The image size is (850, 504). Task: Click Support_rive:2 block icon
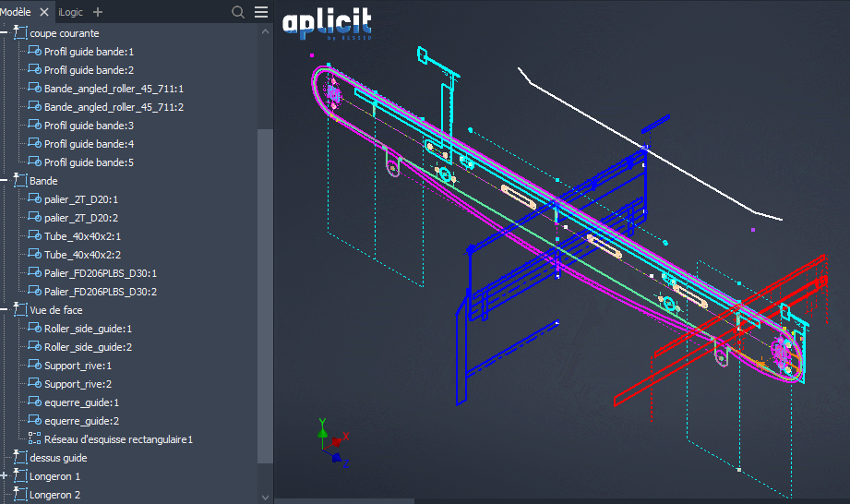(x=35, y=383)
